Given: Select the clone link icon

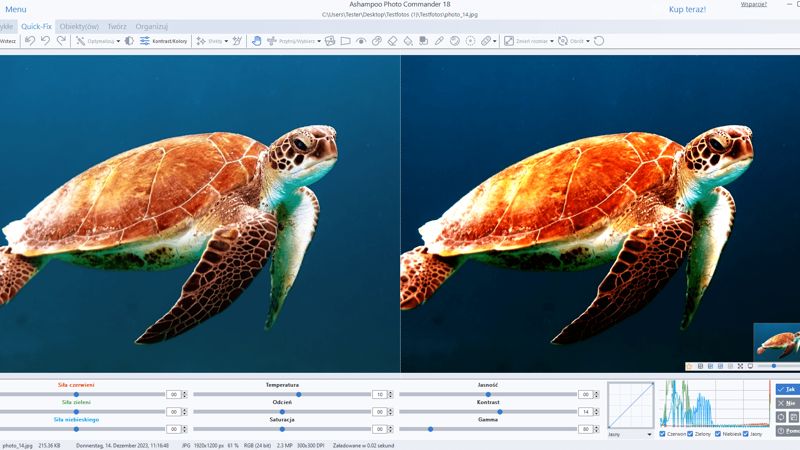Looking at the screenshot, I should (x=377, y=41).
